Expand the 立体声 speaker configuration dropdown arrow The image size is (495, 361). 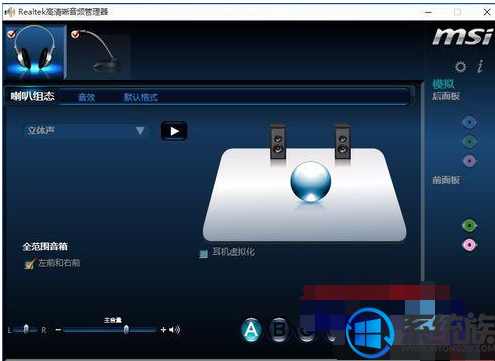point(140,130)
